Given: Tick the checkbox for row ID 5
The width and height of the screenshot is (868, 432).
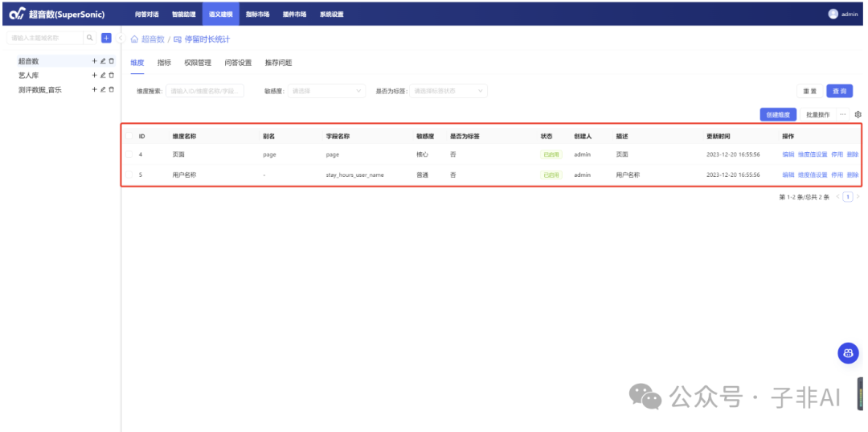Looking at the screenshot, I should click(129, 175).
